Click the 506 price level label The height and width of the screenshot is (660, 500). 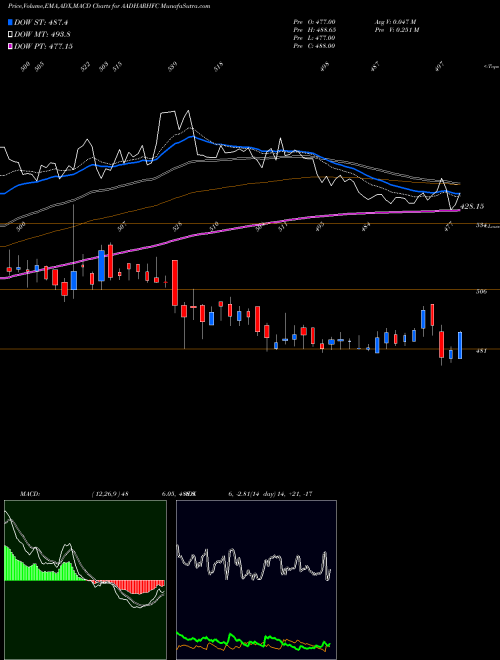tap(481, 291)
